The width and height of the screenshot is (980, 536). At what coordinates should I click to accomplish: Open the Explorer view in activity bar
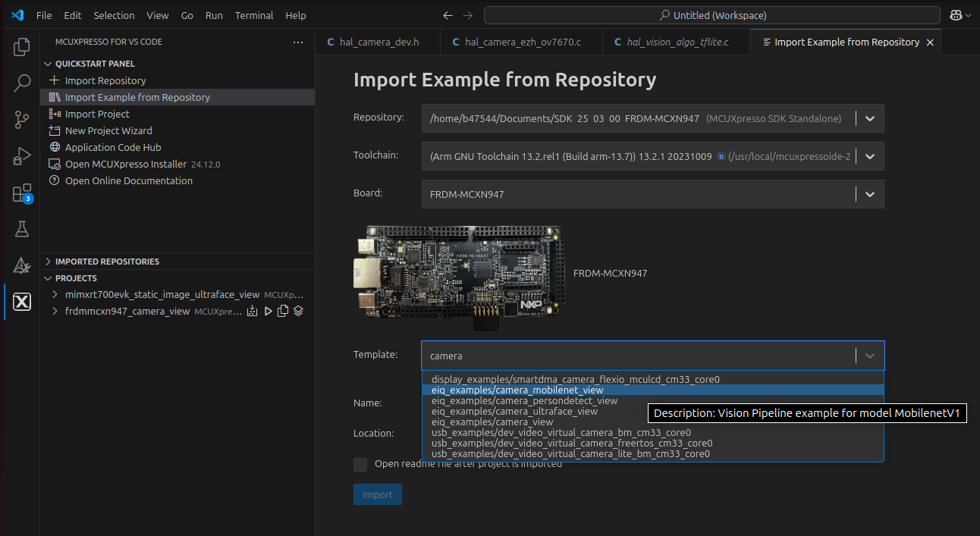click(x=22, y=47)
